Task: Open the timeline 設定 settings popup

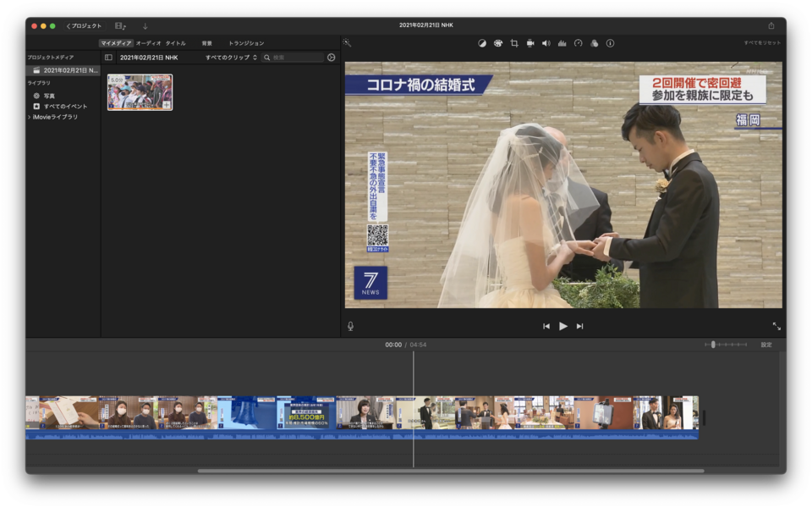Action: point(765,345)
